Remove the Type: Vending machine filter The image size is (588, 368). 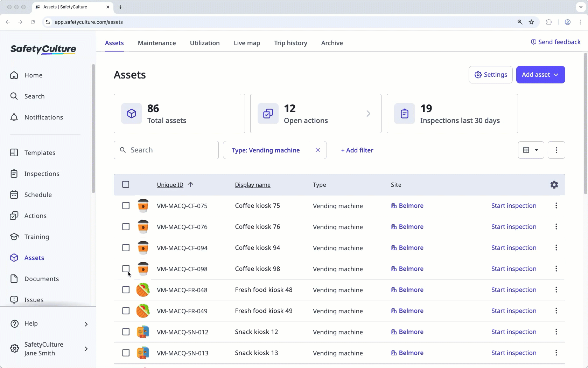pos(318,150)
